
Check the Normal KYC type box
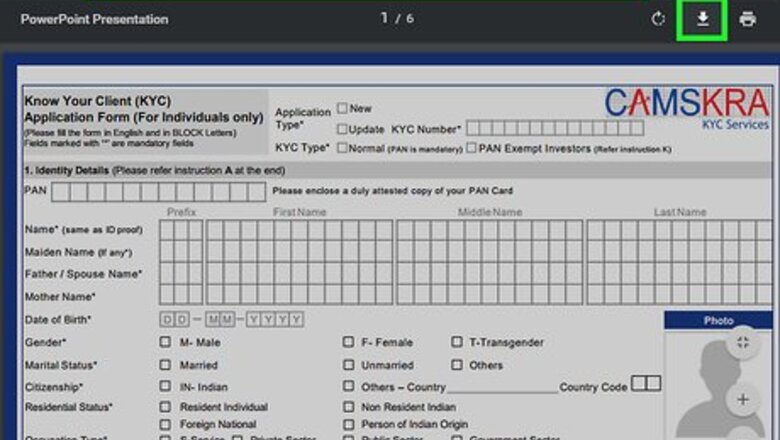coord(342,148)
